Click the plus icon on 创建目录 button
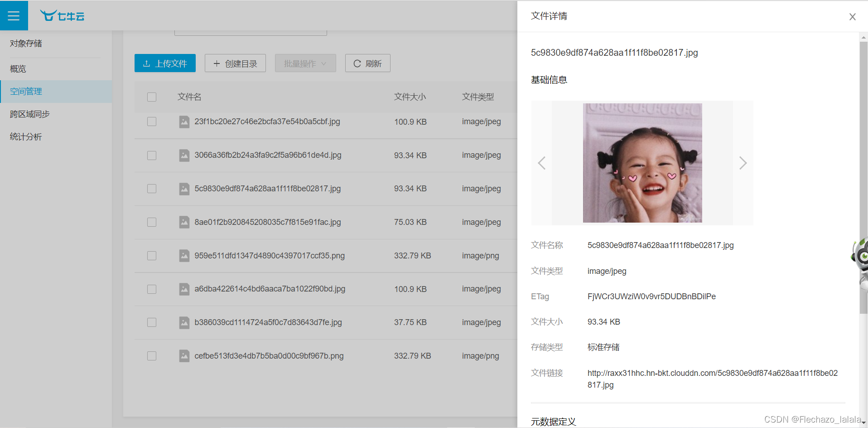This screenshot has height=428, width=868. [x=216, y=63]
